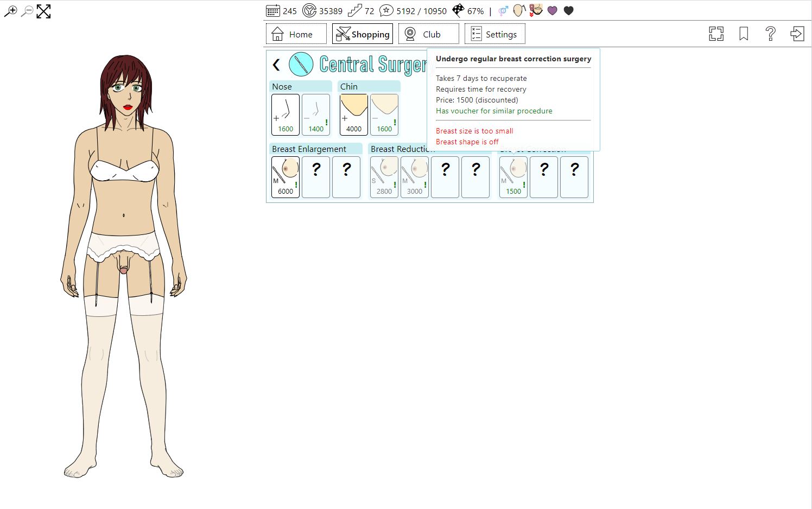Open the Shopping tab
The width and height of the screenshot is (812, 509).
pyautogui.click(x=363, y=34)
